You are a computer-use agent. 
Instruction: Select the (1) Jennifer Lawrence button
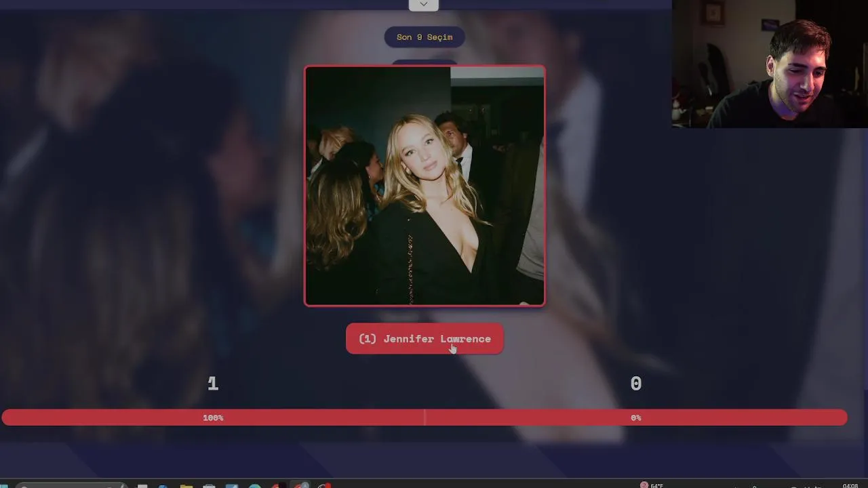pyautogui.click(x=425, y=339)
